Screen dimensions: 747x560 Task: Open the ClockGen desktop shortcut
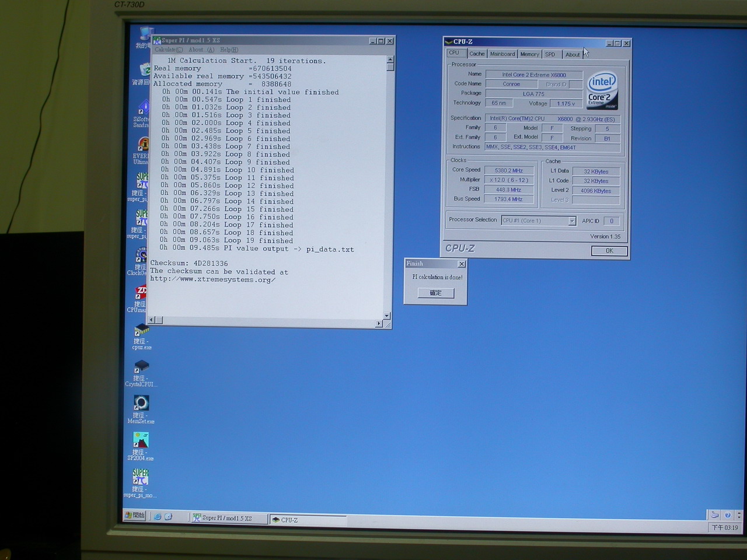click(x=139, y=261)
